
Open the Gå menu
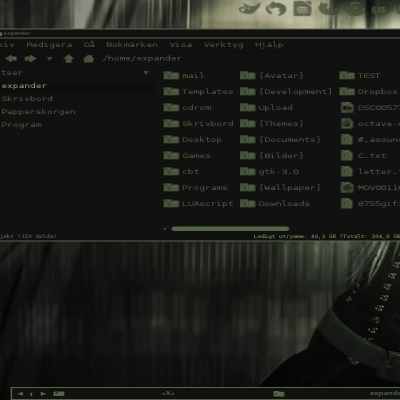tap(89, 45)
